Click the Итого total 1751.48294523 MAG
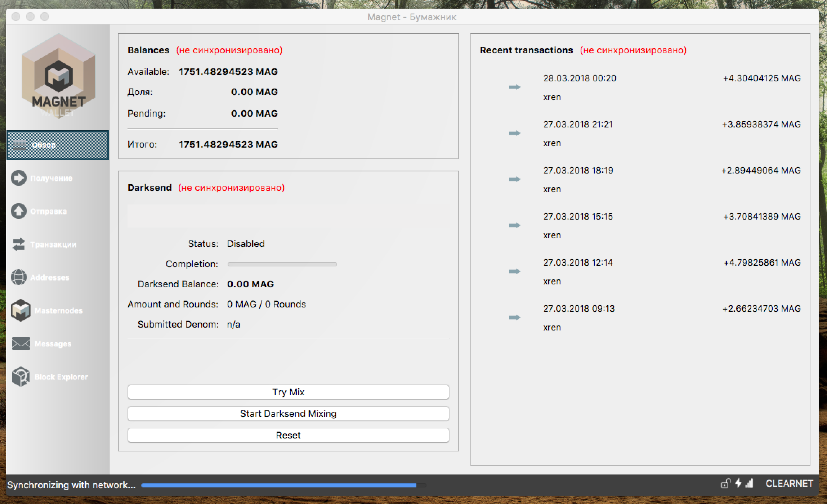This screenshot has width=827, height=504. [x=228, y=144]
